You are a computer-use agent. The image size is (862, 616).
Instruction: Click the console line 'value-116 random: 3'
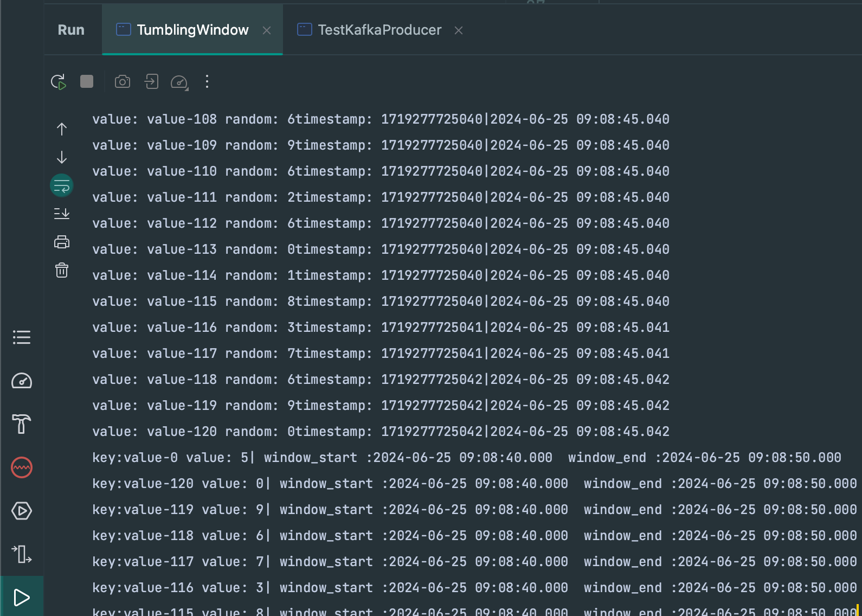point(381,327)
